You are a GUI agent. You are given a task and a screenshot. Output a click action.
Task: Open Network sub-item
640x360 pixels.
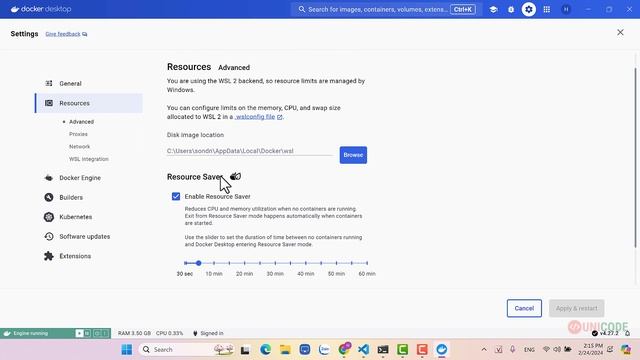tap(79, 147)
